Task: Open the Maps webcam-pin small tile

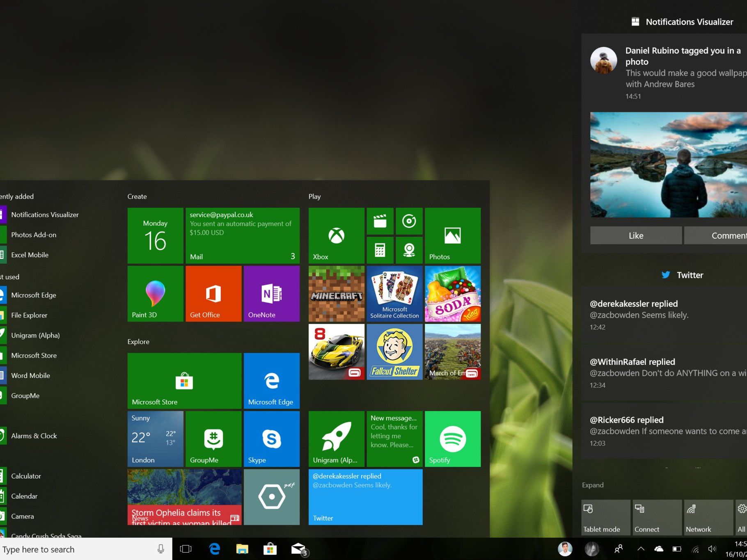Action: point(409,250)
